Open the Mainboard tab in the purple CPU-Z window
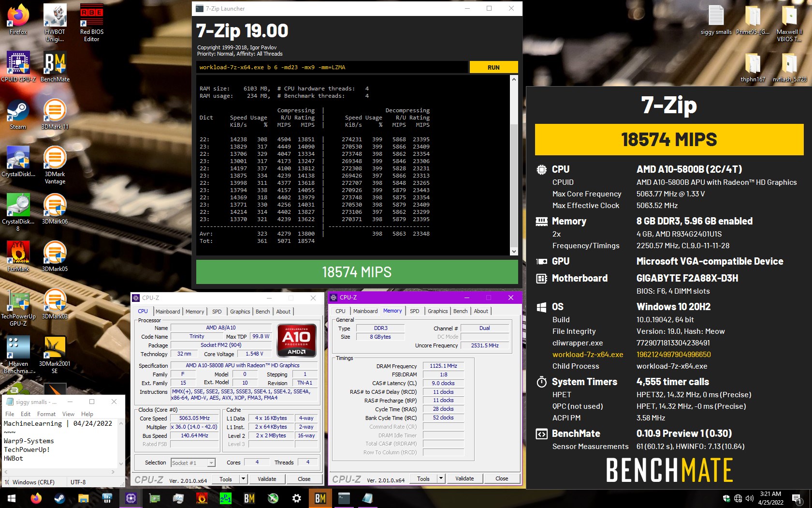 point(365,311)
